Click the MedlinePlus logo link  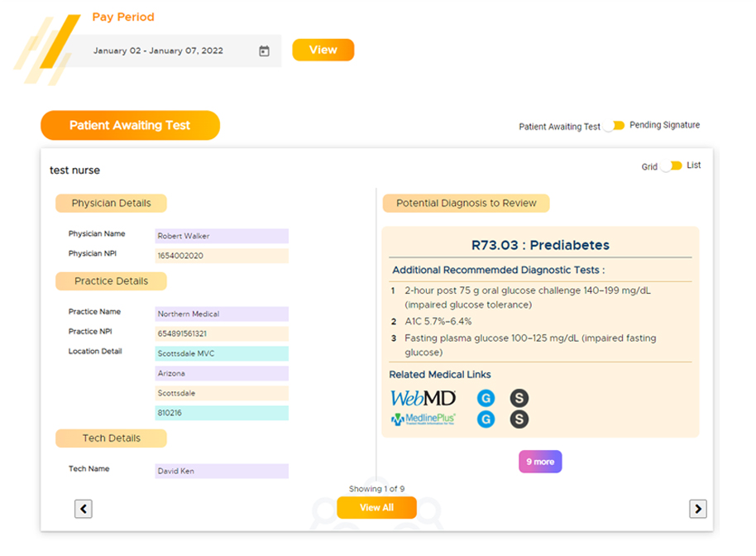pos(423,419)
